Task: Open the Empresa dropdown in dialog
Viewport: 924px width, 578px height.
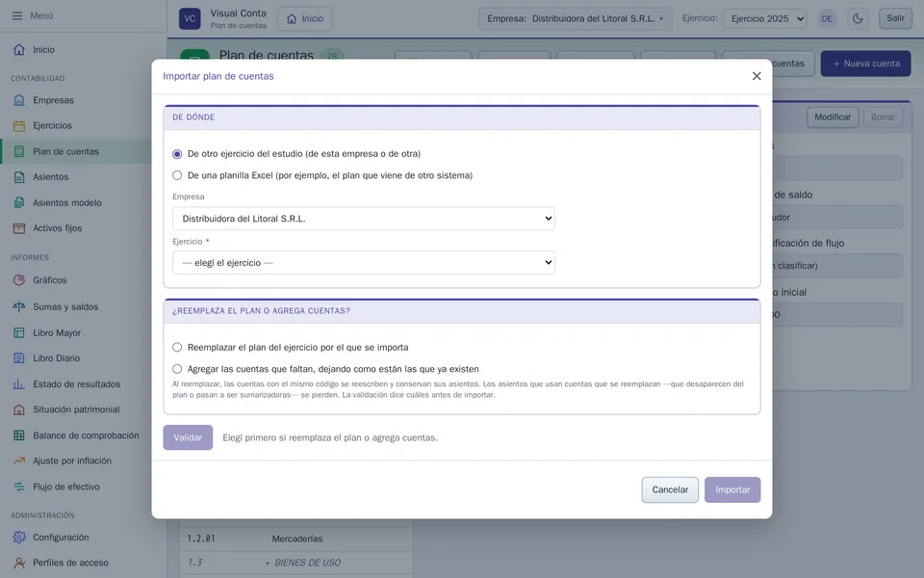Action: (364, 219)
